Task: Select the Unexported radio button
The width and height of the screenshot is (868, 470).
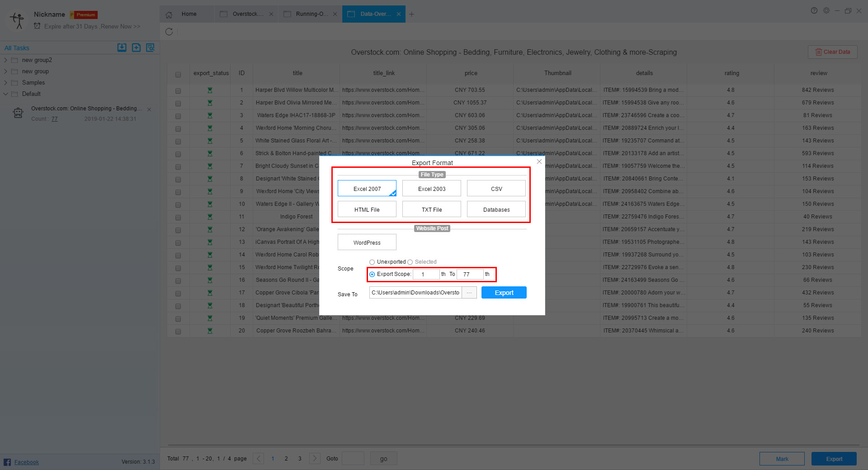Action: coord(372,262)
